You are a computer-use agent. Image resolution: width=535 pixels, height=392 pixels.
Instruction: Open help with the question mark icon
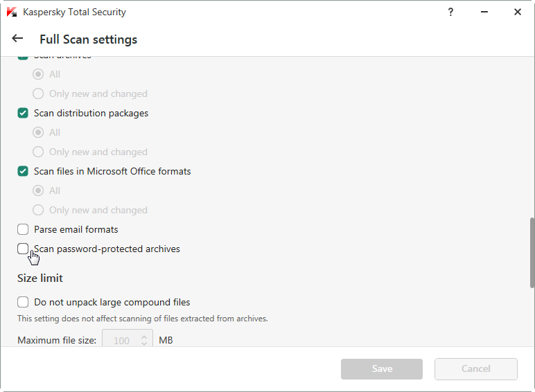(451, 12)
